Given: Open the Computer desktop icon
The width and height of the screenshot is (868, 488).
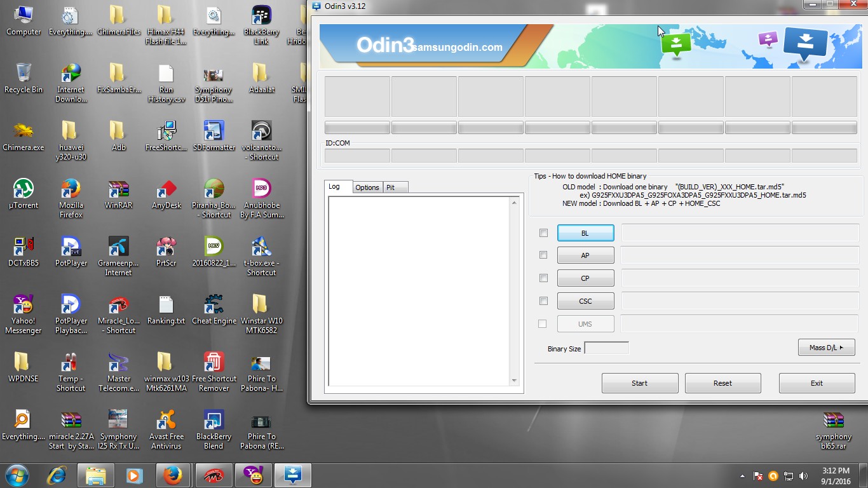Looking at the screenshot, I should pyautogui.click(x=24, y=20).
